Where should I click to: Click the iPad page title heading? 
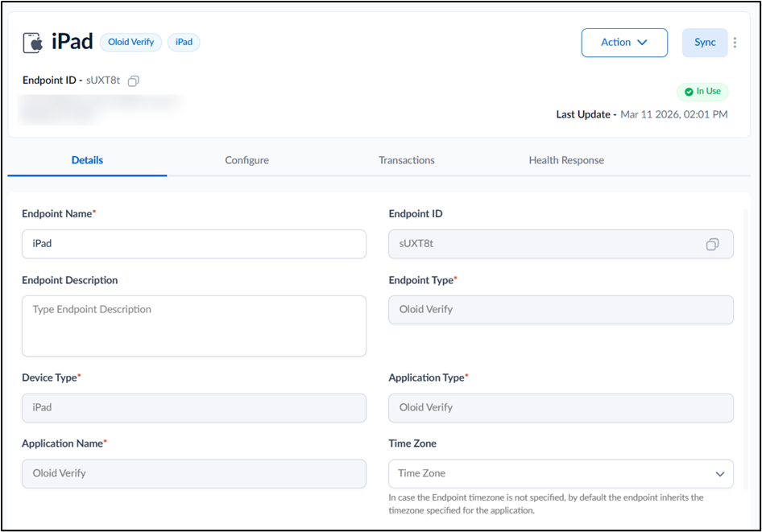pyautogui.click(x=72, y=42)
